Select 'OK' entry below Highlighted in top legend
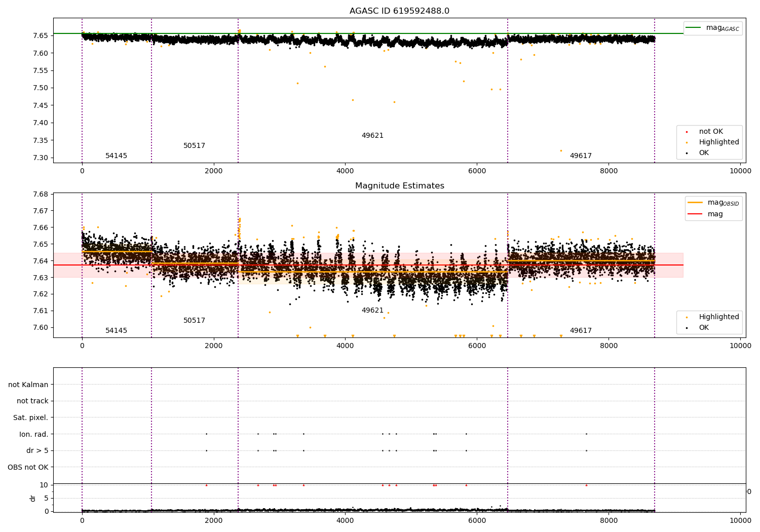This screenshot has width=760, height=532. point(704,153)
